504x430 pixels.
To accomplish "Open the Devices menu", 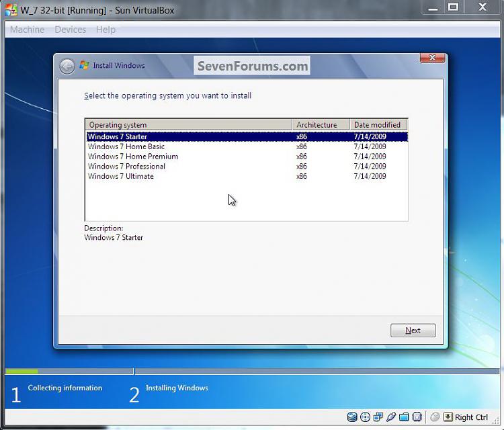I will [x=71, y=30].
